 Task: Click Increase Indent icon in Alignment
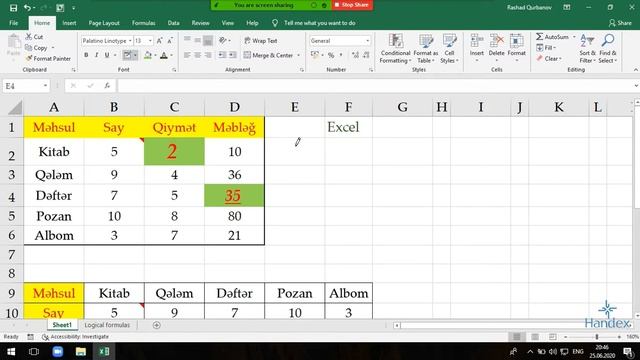click(232, 55)
